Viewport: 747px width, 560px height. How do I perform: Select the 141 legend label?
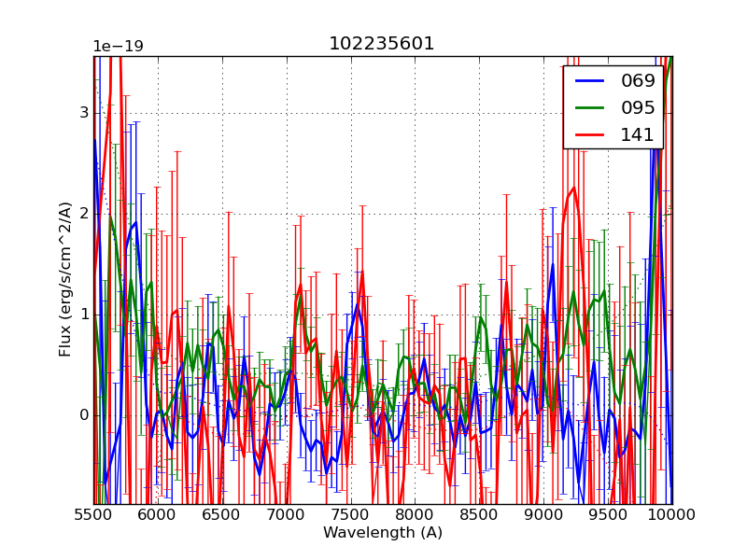click(x=638, y=134)
